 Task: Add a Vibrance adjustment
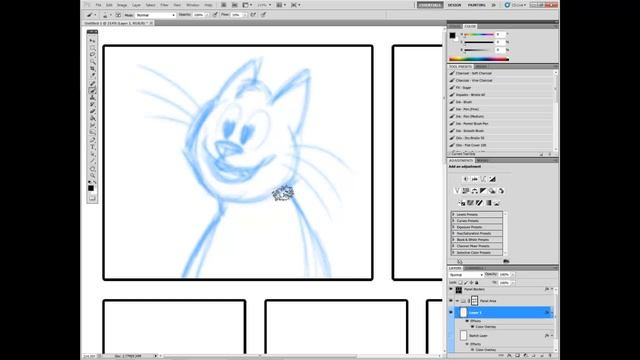coord(457,191)
